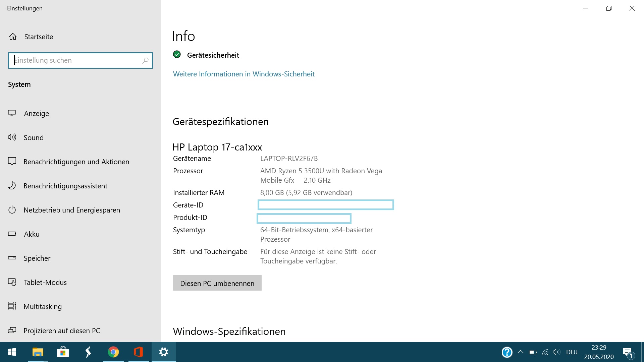Screen dimensions: 644x362
Task: Open Netzbetrieb und Energiesparen settings
Action: [71, 210]
